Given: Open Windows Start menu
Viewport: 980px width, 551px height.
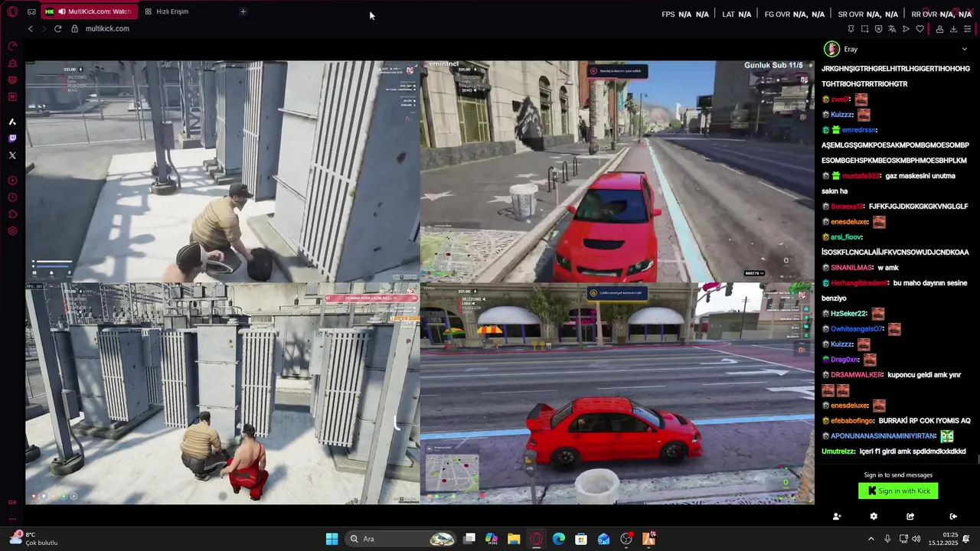Looking at the screenshot, I should pyautogui.click(x=332, y=539).
